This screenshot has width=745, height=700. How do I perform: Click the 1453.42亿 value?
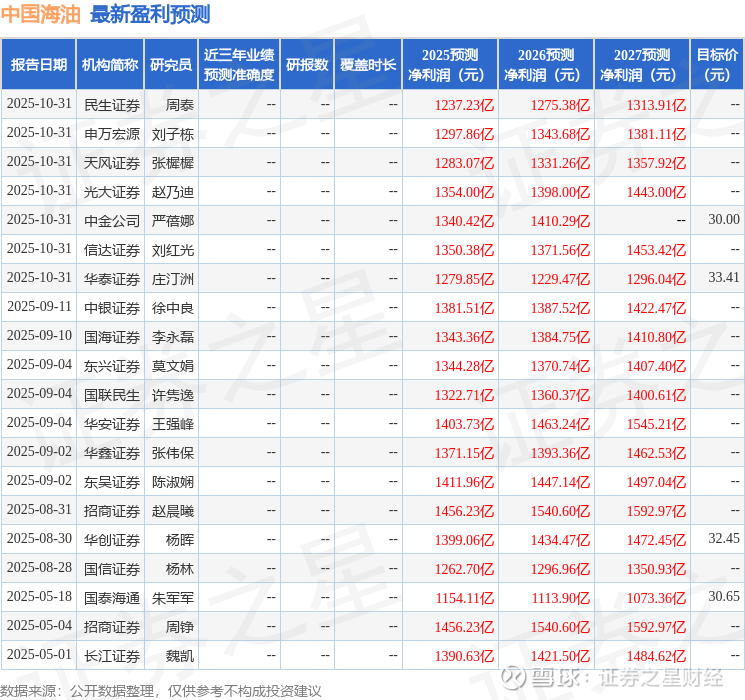(656, 250)
